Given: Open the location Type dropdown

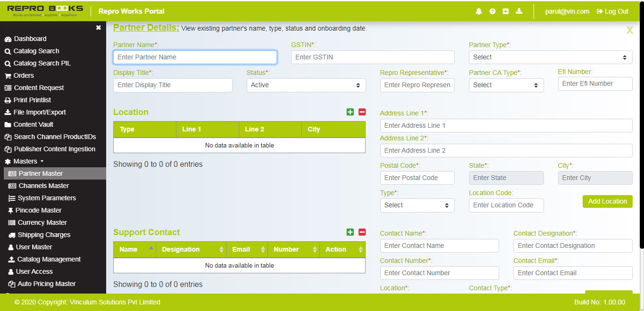Looking at the screenshot, I should [x=417, y=205].
